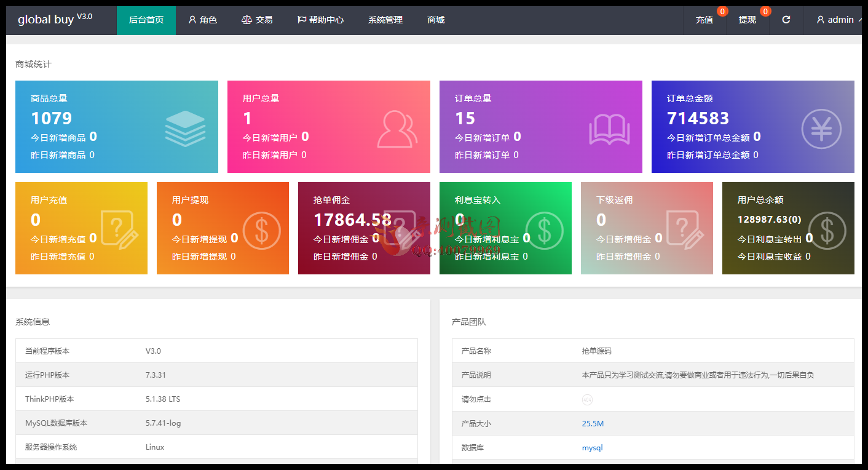Click the 5.1.38 LTS ThinkPHP value
Screen dimensions: 868x470
click(x=163, y=399)
